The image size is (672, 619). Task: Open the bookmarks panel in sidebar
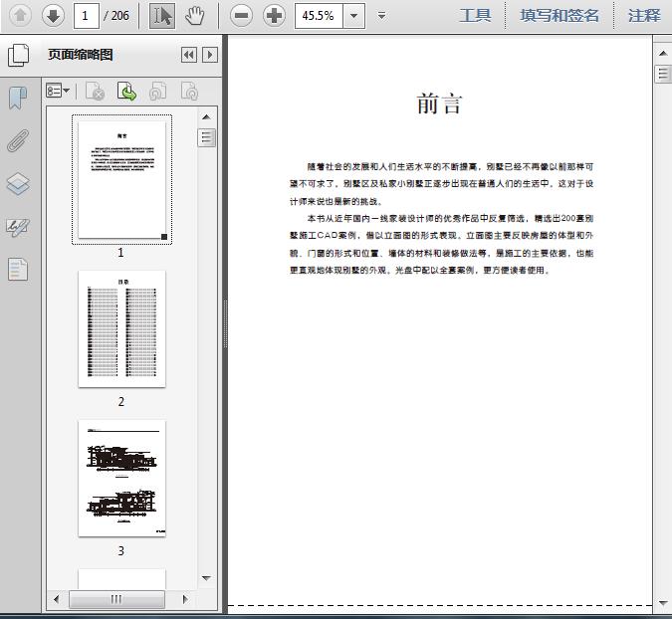click(18, 98)
